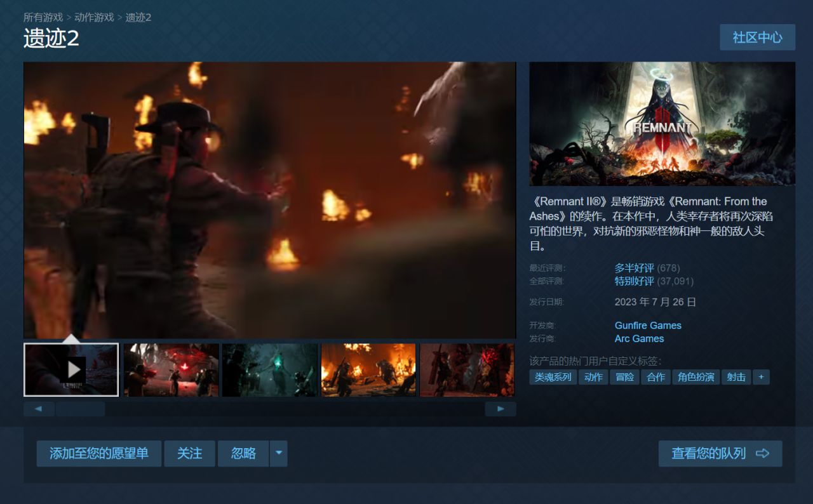Select the 冒险 tag
This screenshot has width=813, height=504.
pos(624,377)
